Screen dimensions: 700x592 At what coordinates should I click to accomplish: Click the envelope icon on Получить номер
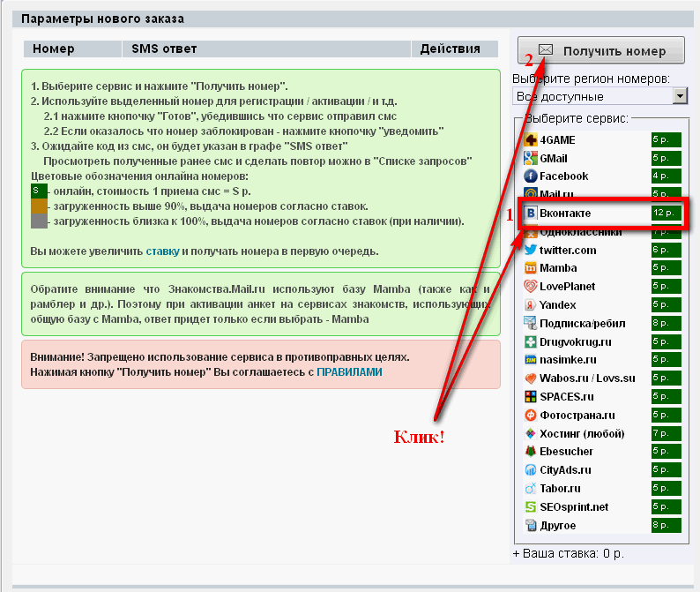coord(546,49)
